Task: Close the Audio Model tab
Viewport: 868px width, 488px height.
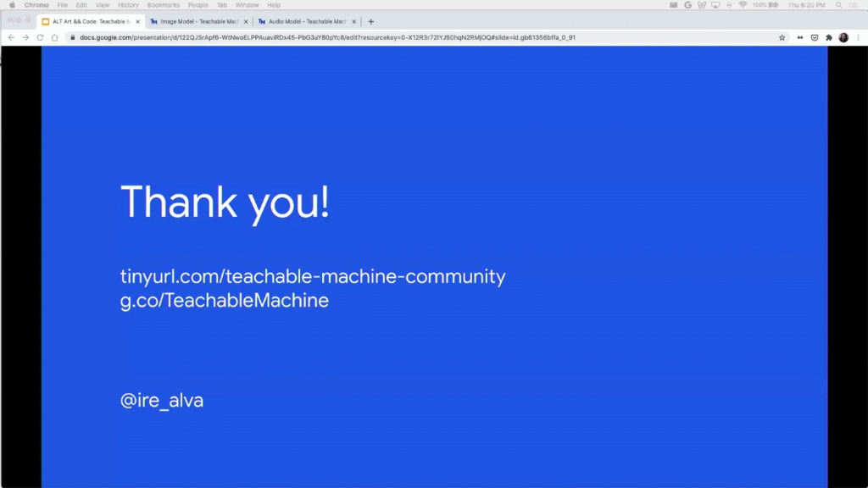Action: point(353,21)
